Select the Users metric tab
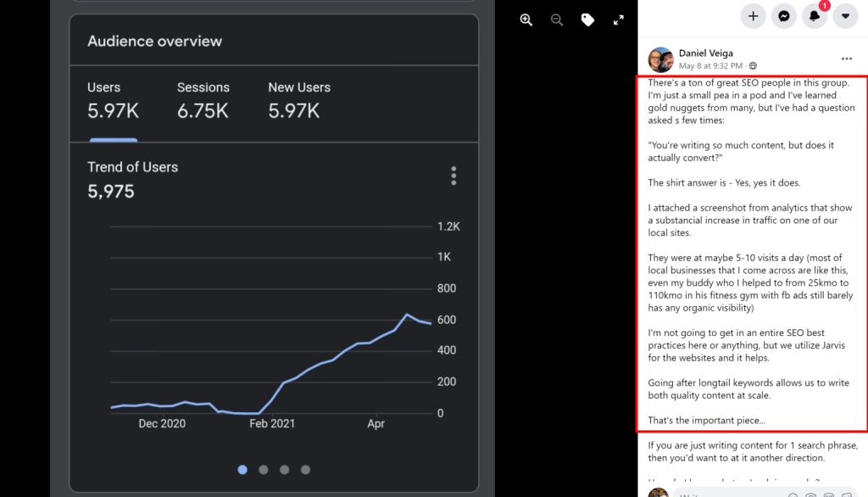This screenshot has height=497, width=868. [113, 103]
